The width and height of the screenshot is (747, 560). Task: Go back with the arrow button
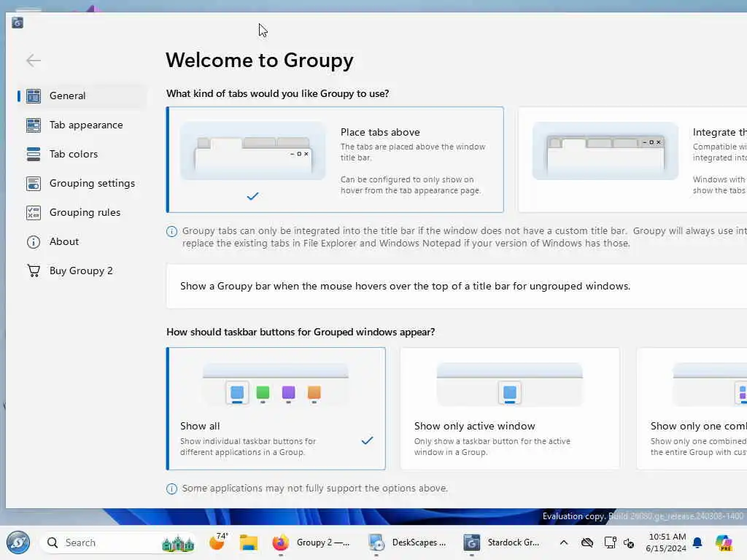coord(34,61)
